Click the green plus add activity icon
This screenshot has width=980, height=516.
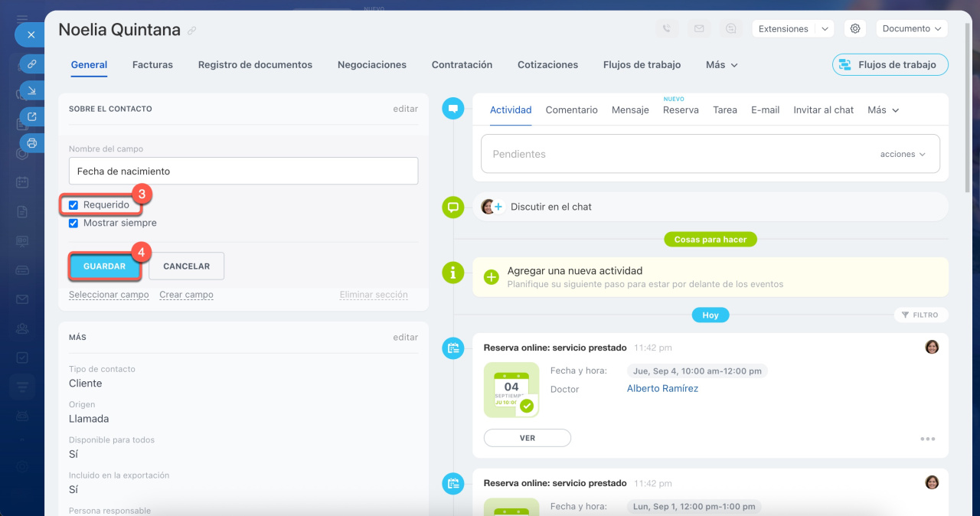click(x=492, y=277)
